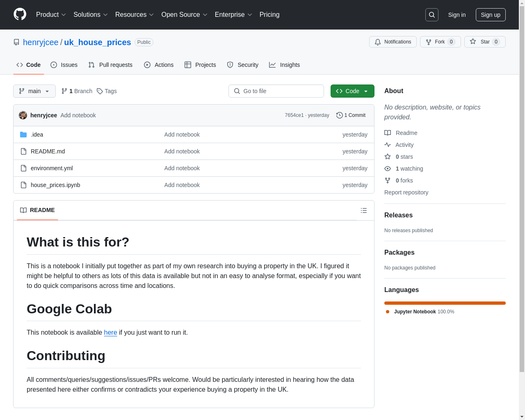Open the Readme link in About
Image resolution: width=525 pixels, height=420 pixels.
point(401,133)
